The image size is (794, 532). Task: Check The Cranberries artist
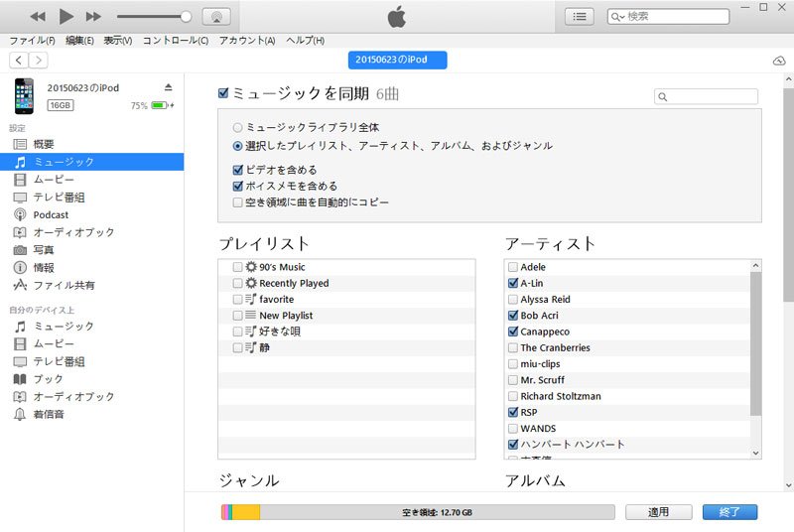click(513, 347)
